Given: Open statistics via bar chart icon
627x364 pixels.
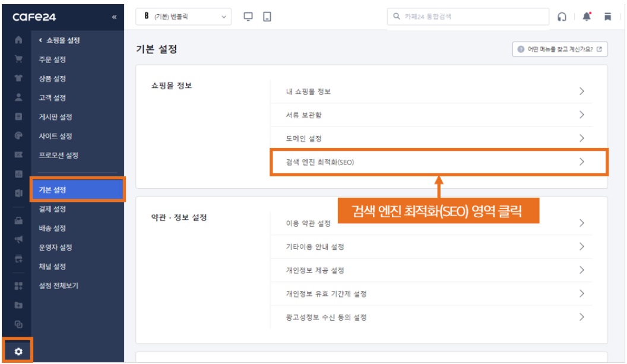Looking at the screenshot, I should (x=18, y=174).
